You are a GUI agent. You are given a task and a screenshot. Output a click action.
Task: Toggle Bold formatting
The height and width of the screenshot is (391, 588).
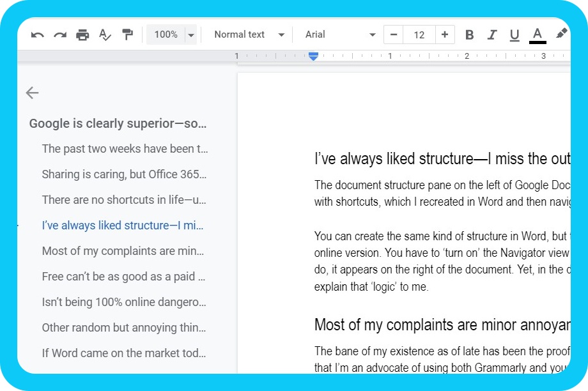[469, 35]
